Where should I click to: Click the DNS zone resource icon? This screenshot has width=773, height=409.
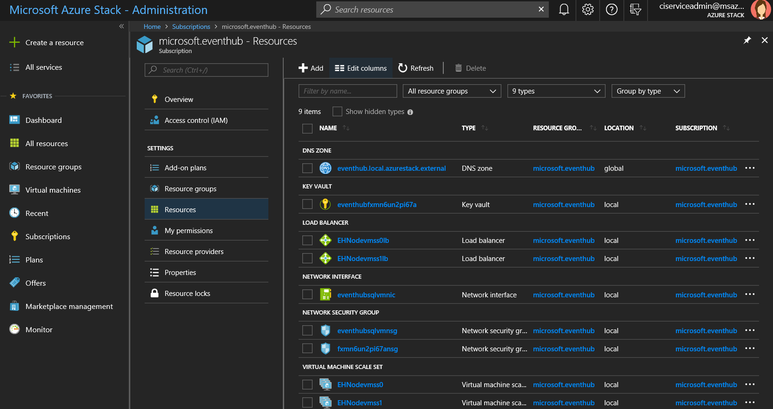(325, 168)
